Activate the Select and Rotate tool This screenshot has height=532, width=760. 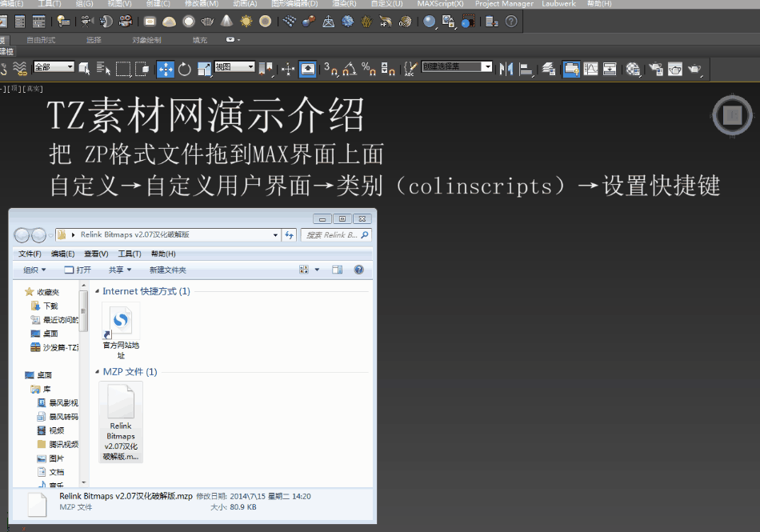185,70
